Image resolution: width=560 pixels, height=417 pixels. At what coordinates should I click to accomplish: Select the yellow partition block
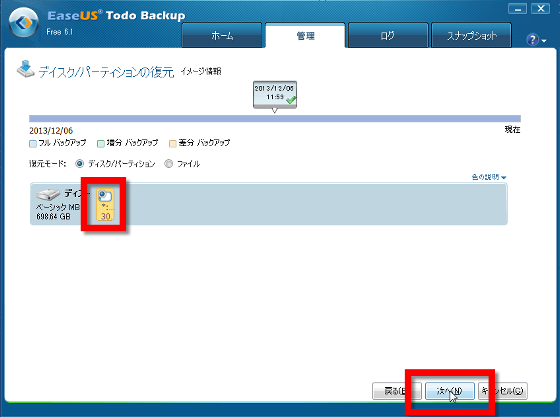[x=105, y=205]
